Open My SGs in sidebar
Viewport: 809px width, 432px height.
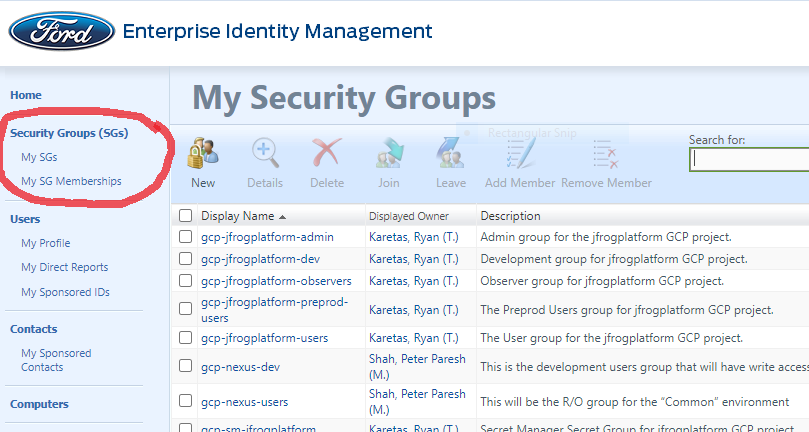39,157
